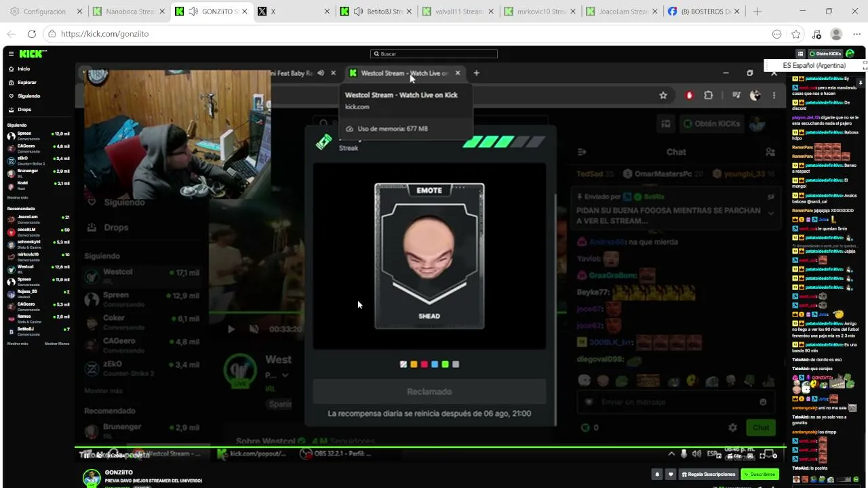Add this page to favorites
Viewport: 868px width, 488px height.
796,34
